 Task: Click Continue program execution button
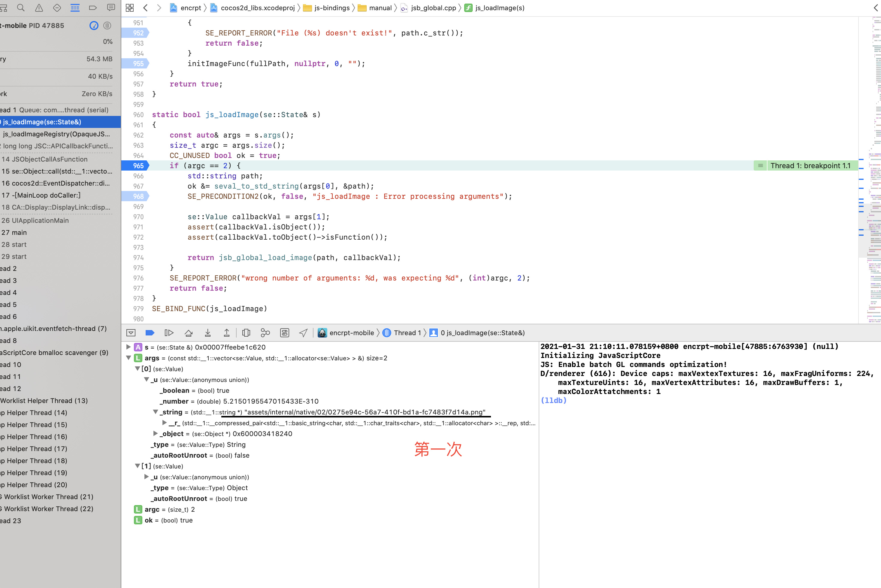pos(169,333)
